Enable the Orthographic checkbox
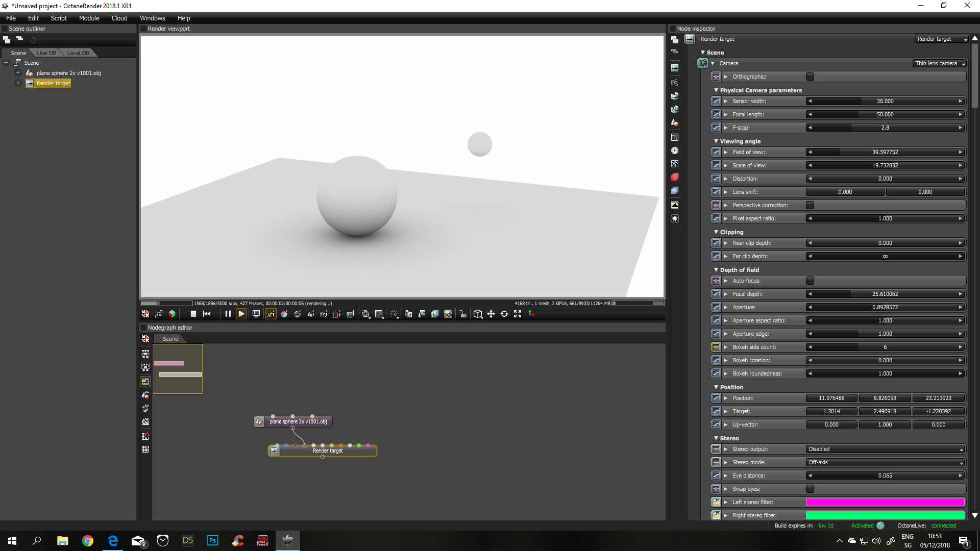 (810, 77)
